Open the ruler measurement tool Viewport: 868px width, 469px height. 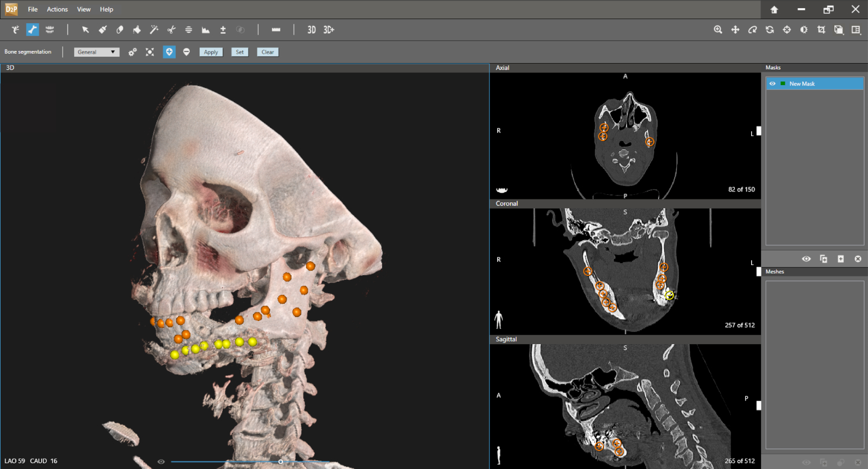[276, 29]
